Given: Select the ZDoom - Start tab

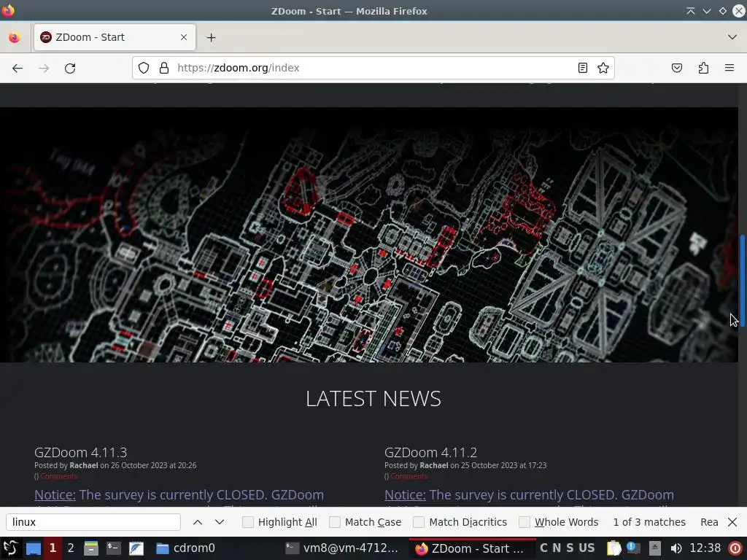Looking at the screenshot, I should [x=115, y=37].
